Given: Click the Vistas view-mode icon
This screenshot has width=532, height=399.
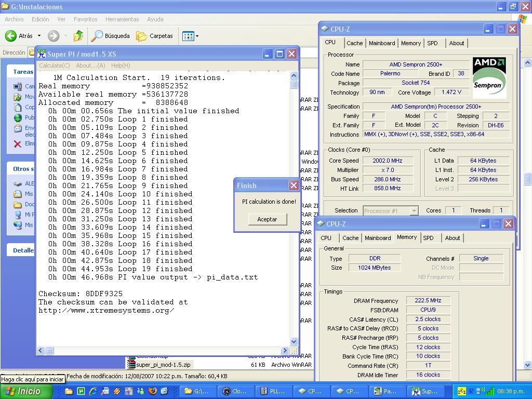Looking at the screenshot, I should click(x=188, y=36).
